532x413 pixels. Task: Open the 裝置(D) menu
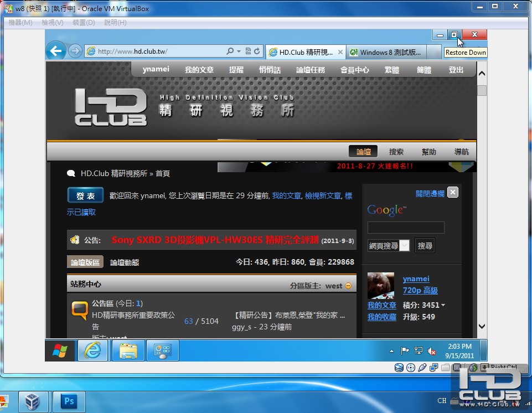[84, 23]
